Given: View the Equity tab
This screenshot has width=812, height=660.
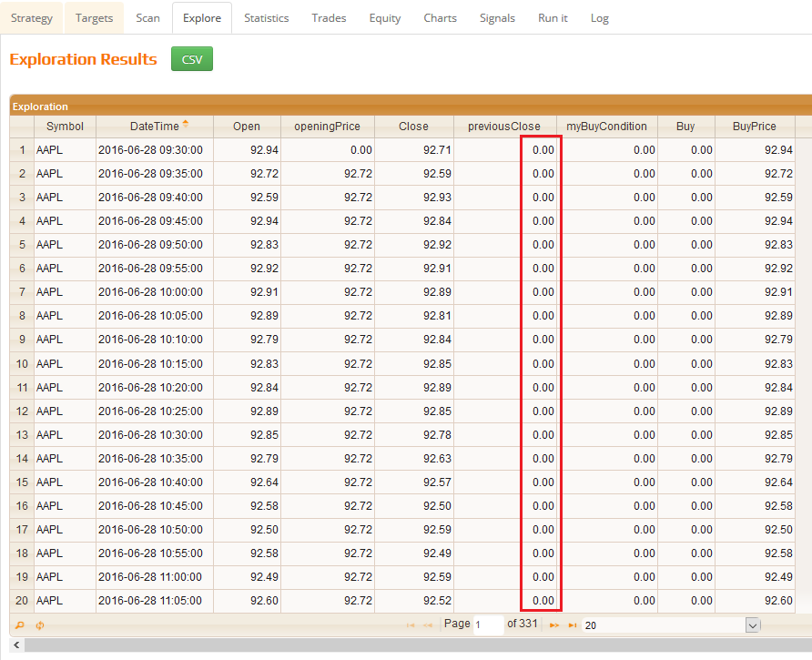Looking at the screenshot, I should click(x=385, y=18).
